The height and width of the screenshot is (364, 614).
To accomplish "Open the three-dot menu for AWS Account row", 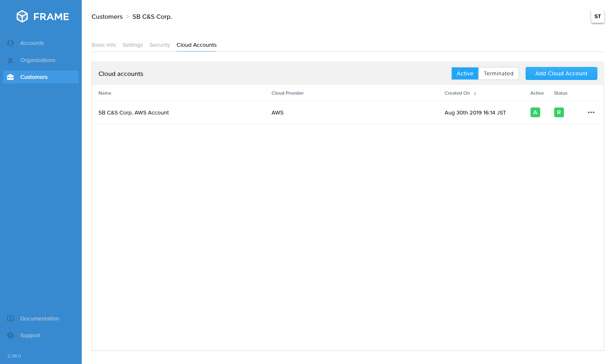I will (591, 112).
